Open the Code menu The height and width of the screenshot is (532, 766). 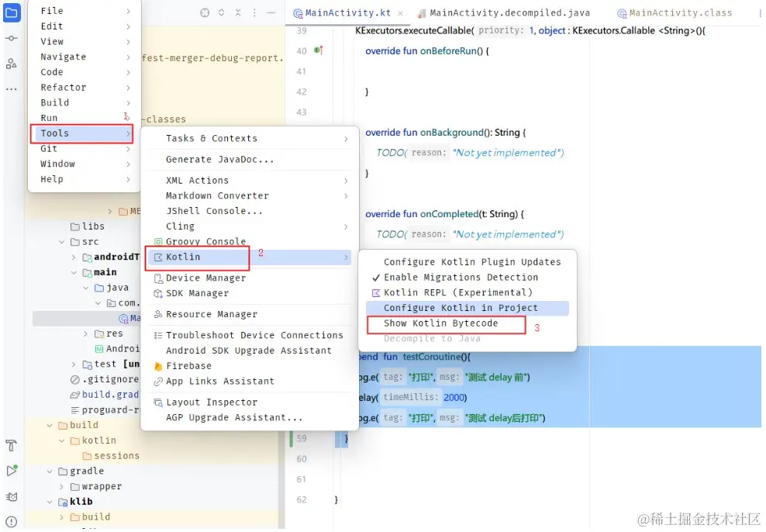85,72
